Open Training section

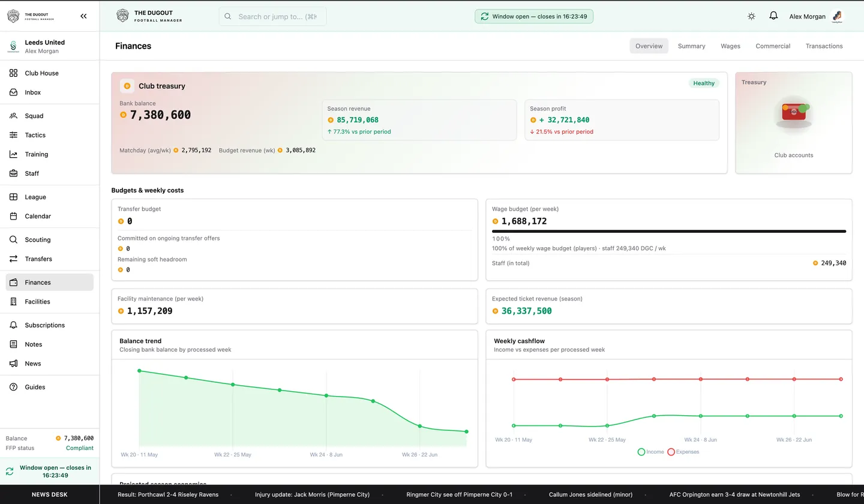click(x=50, y=154)
